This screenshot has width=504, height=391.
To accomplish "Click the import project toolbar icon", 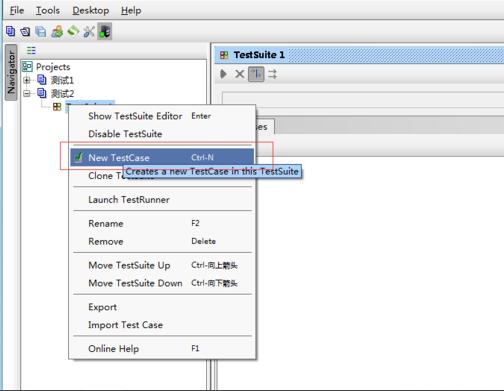I will tap(25, 32).
